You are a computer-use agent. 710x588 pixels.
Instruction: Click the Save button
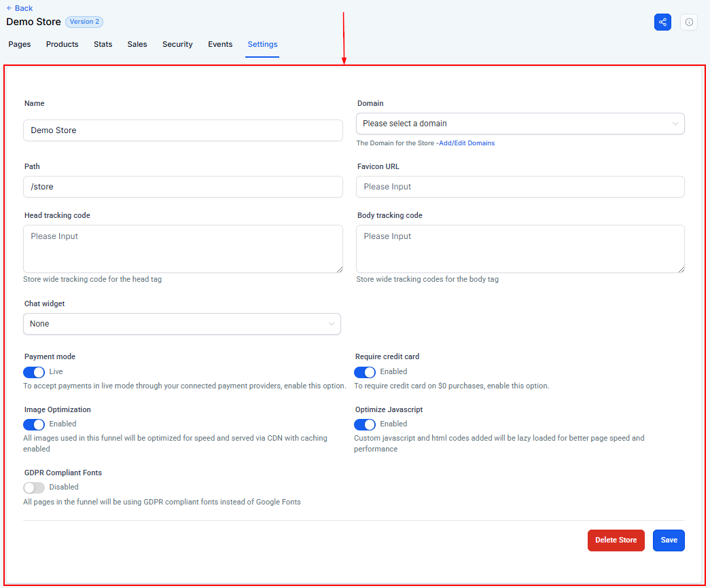pos(669,540)
